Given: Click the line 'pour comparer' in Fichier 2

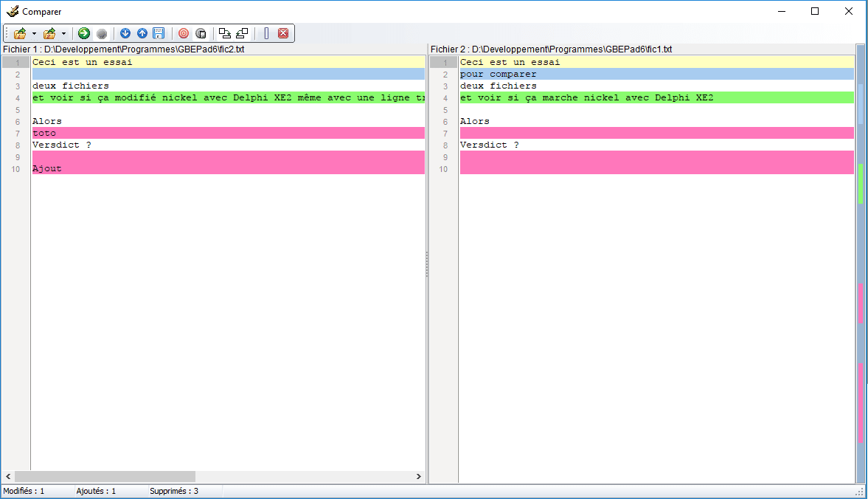Looking at the screenshot, I should [x=656, y=75].
